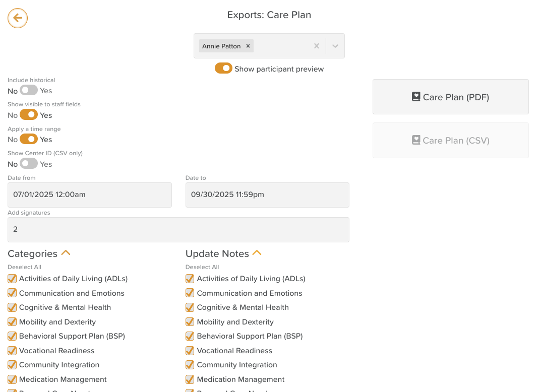541x392 pixels.
Task: Turn off Show visible to staff fields
Action: [29, 115]
